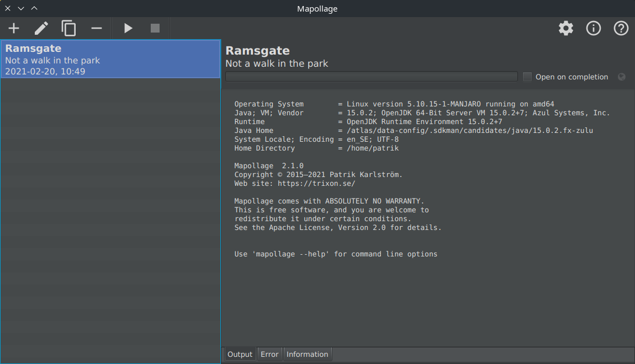Viewport: 635px width, 364px height.
Task: Click the Apache License, Version 2.0 line
Action: click(x=338, y=228)
